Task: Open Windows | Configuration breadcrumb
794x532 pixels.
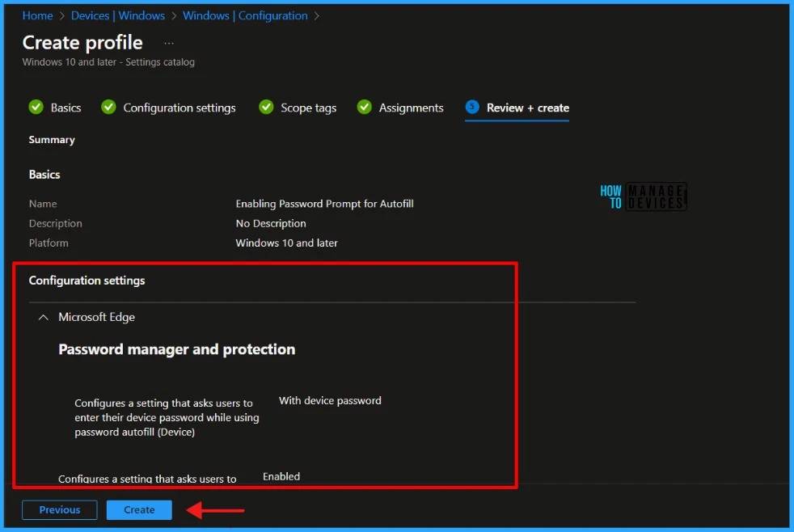Action: (245, 15)
